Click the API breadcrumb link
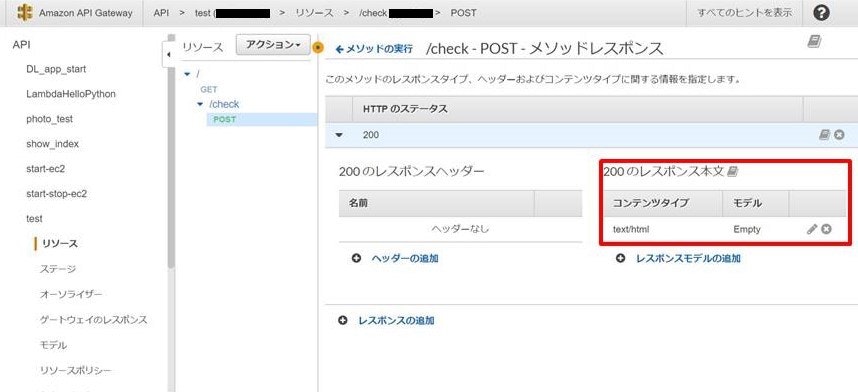The width and height of the screenshot is (858, 392). point(161,13)
